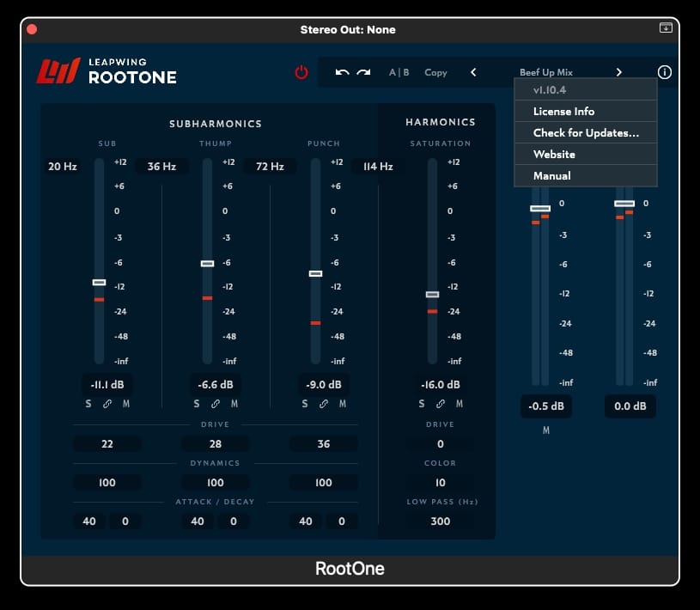Image resolution: width=700 pixels, height=610 pixels.
Task: Toggle M button under -0.5 dB fader
Action: [546, 430]
